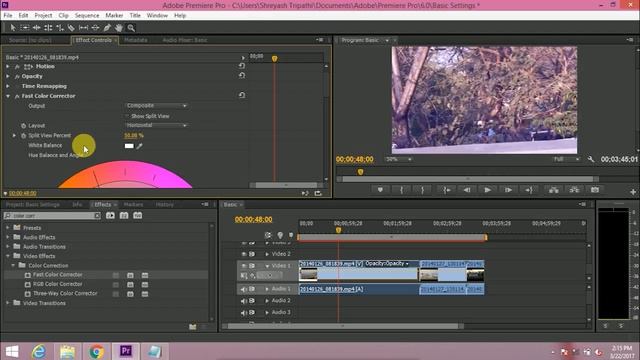Expand the Presets folder
Viewport: 640px width, 360px height.
click(x=8, y=227)
